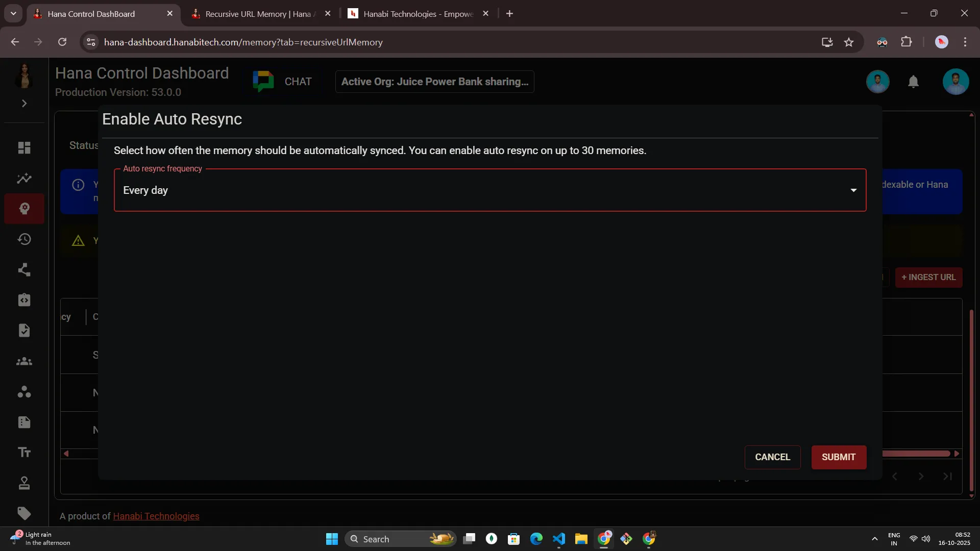This screenshot has height=551, width=980.
Task: Click the analytics trend icon in sidebar
Action: click(x=24, y=179)
